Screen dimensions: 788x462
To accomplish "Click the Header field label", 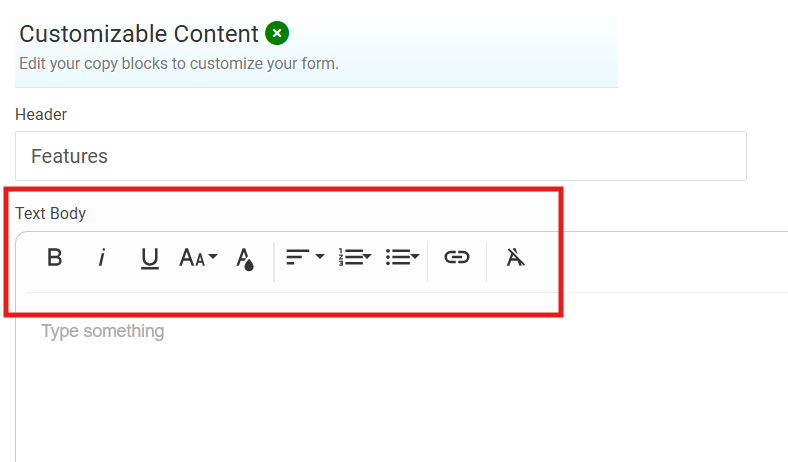I will pyautogui.click(x=41, y=115).
